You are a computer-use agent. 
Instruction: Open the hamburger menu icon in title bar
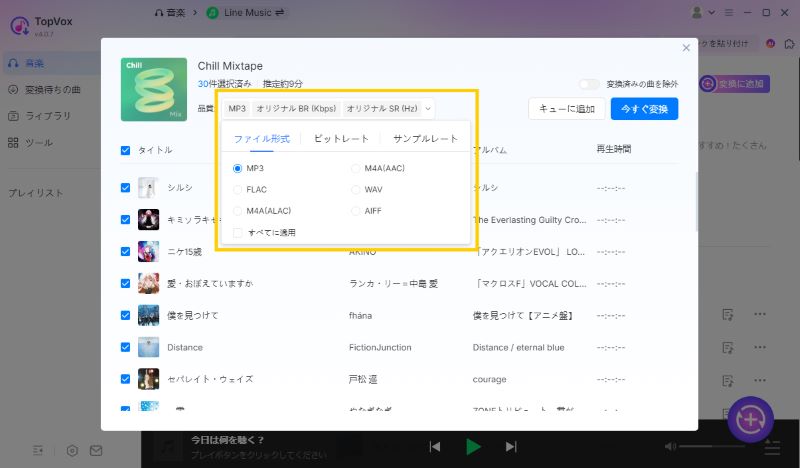click(729, 13)
